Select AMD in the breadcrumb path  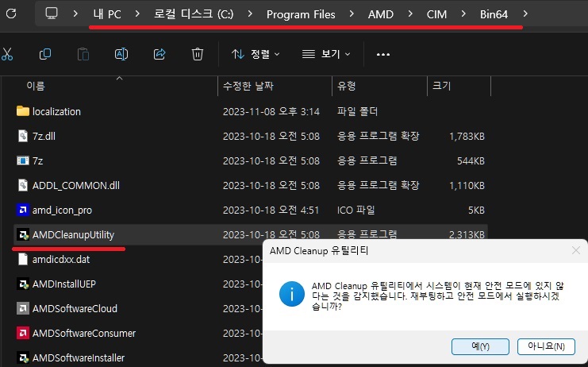(x=381, y=14)
